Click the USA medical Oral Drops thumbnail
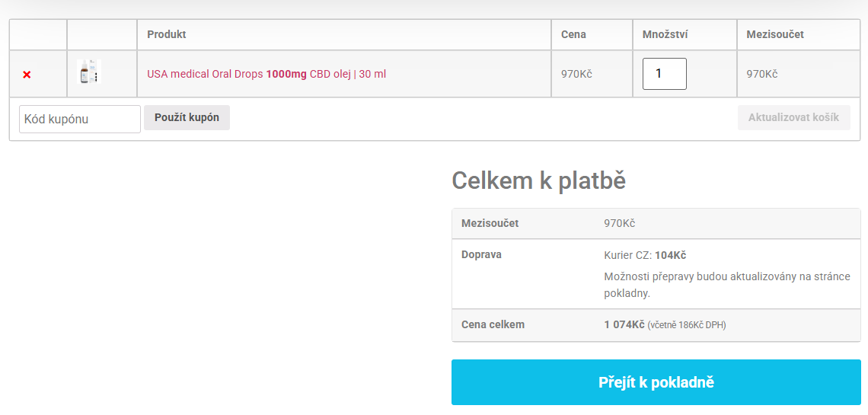This screenshot has height=415, width=868. (89, 73)
